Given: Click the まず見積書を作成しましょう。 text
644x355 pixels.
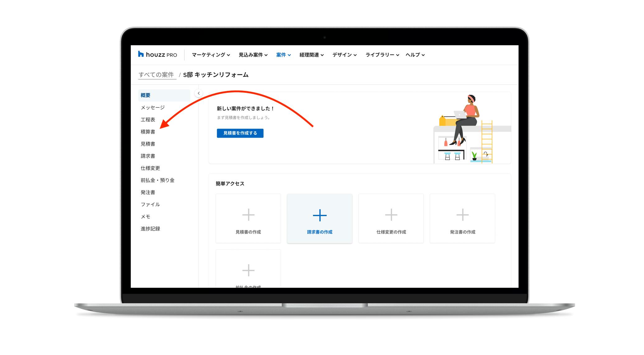Looking at the screenshot, I should pyautogui.click(x=244, y=118).
